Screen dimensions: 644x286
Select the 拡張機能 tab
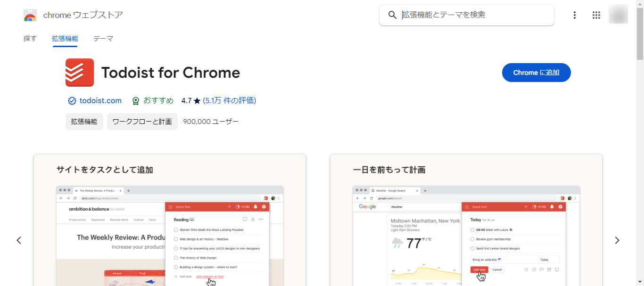(65, 39)
